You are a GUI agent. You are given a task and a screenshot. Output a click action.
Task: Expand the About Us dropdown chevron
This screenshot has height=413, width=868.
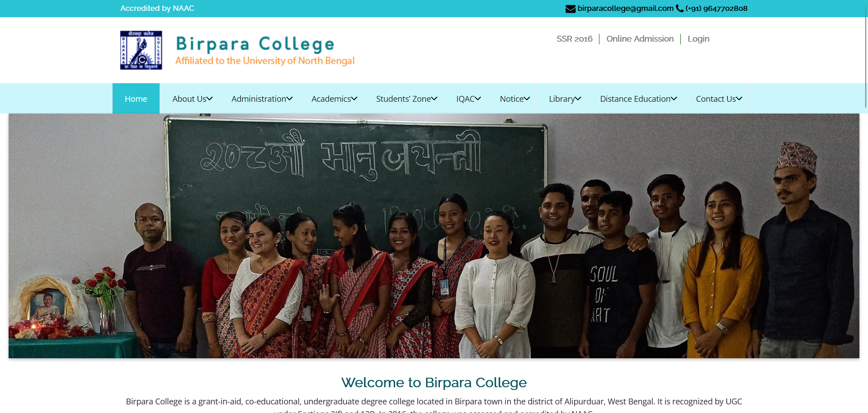(210, 99)
